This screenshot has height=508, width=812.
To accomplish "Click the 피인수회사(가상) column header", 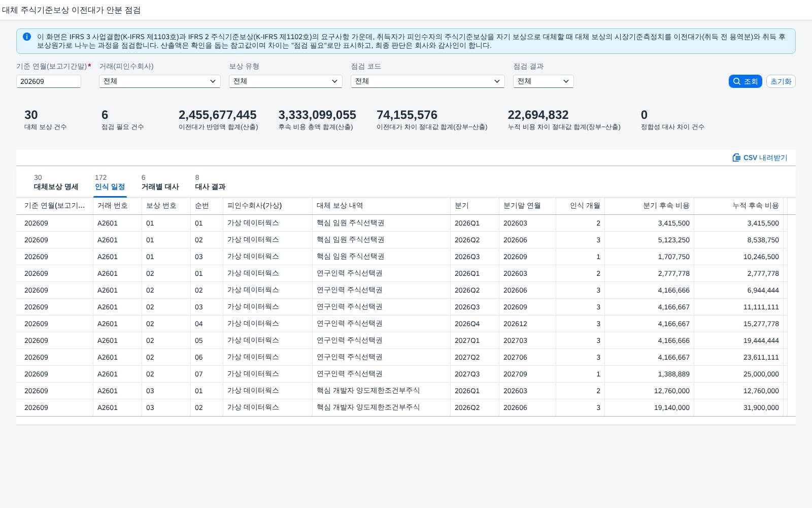I will coord(268,206).
